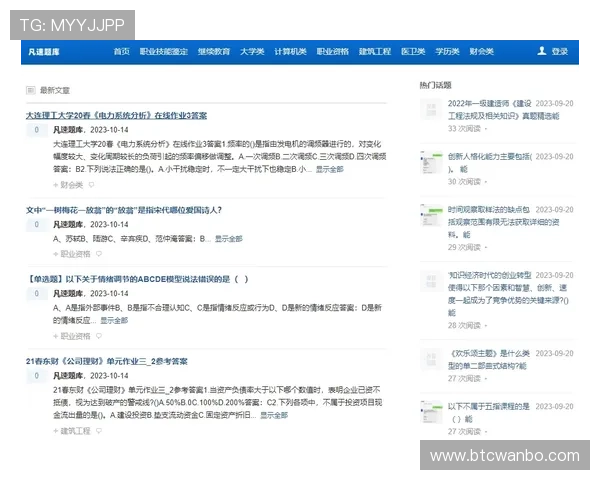The height and width of the screenshot is (480, 600).
Task: Click the thumbnail beside 创新人格化能力 topic
Action: [431, 162]
